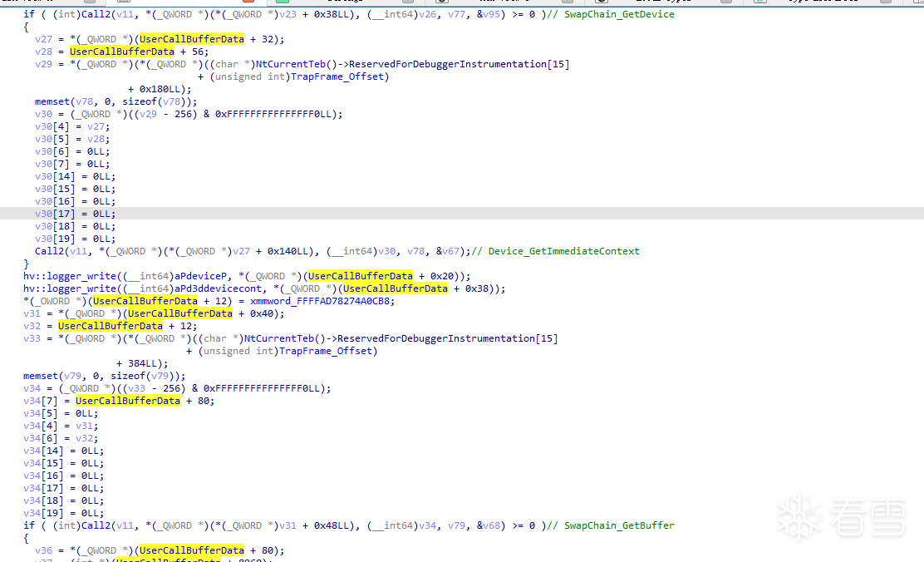Image resolution: width=924 pixels, height=562 pixels.
Task: Click the v30[4] = v27 statement
Action: 71,126
